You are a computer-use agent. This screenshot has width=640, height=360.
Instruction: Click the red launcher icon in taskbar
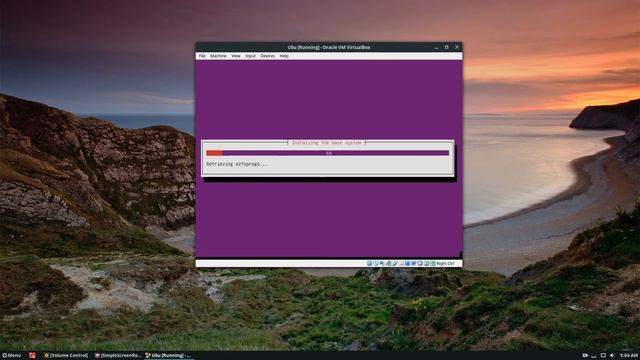pyautogui.click(x=32, y=356)
